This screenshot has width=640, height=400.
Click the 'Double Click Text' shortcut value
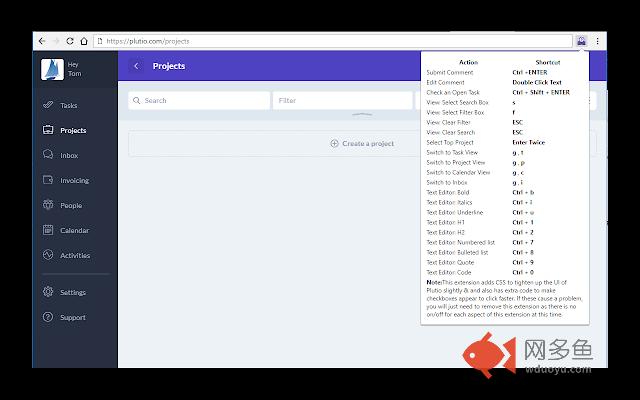tap(537, 82)
